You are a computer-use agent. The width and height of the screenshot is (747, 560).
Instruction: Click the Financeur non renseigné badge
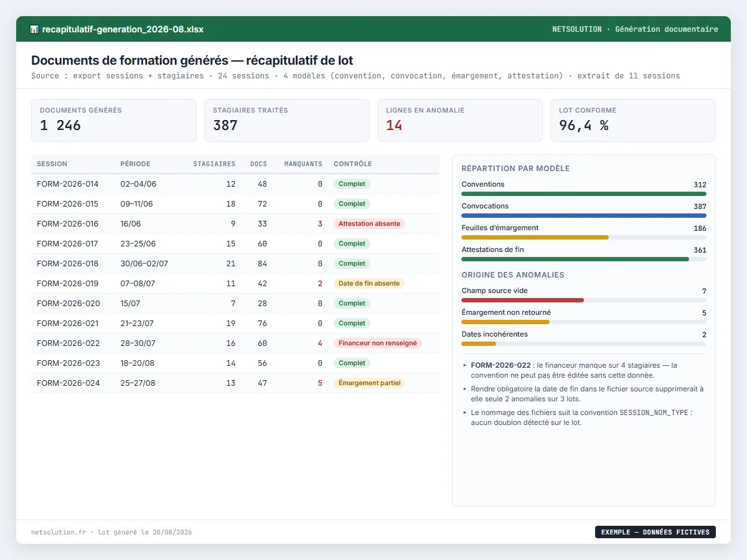pyautogui.click(x=378, y=343)
